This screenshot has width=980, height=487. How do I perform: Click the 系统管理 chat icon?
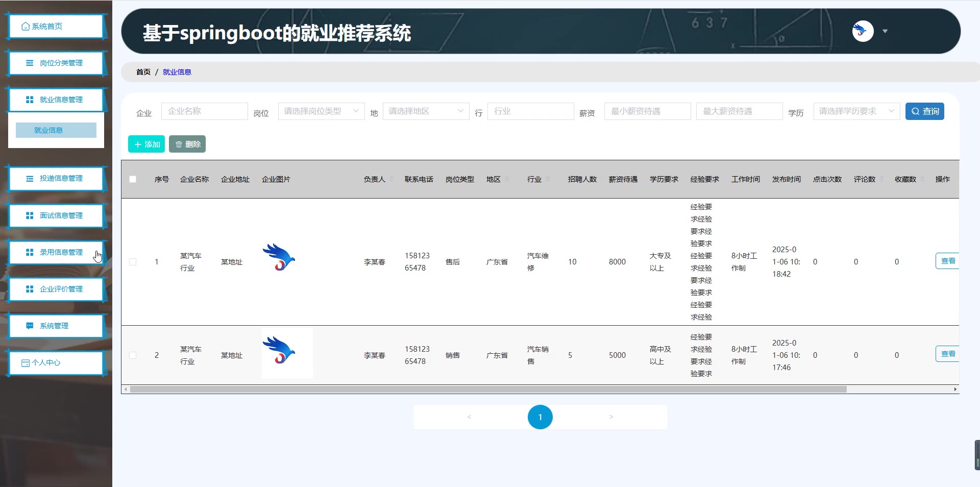tap(30, 326)
